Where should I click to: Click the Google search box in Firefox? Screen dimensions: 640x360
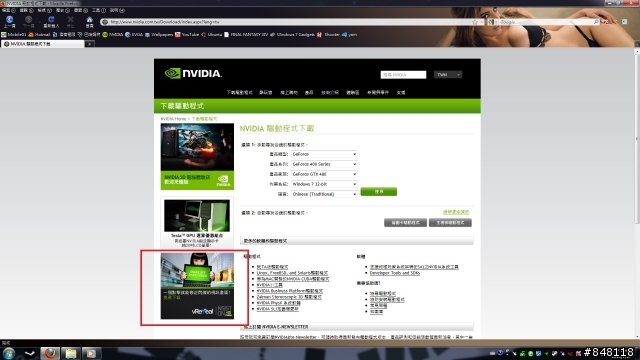tap(543, 22)
